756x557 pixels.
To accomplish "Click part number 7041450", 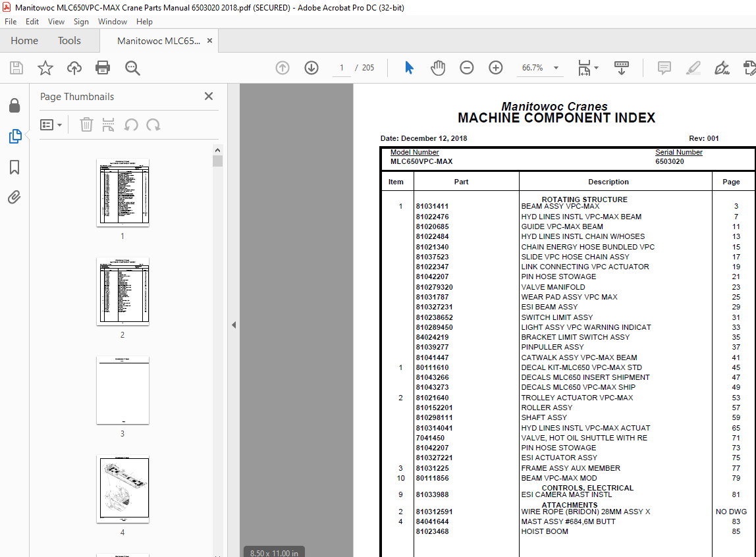I will (x=430, y=438).
